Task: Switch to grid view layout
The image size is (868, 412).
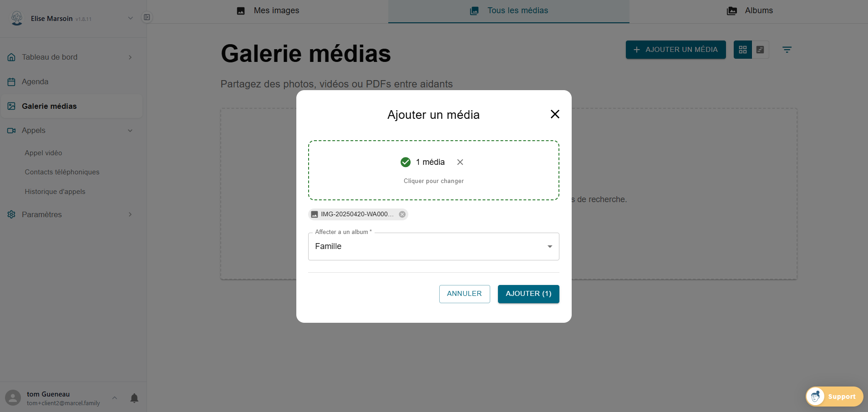Action: [x=743, y=50]
